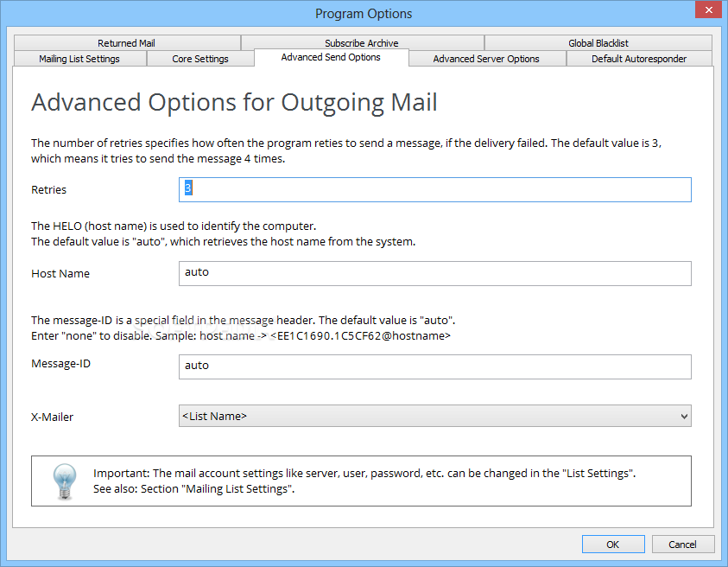Confirm settings with the OK button

point(613,545)
